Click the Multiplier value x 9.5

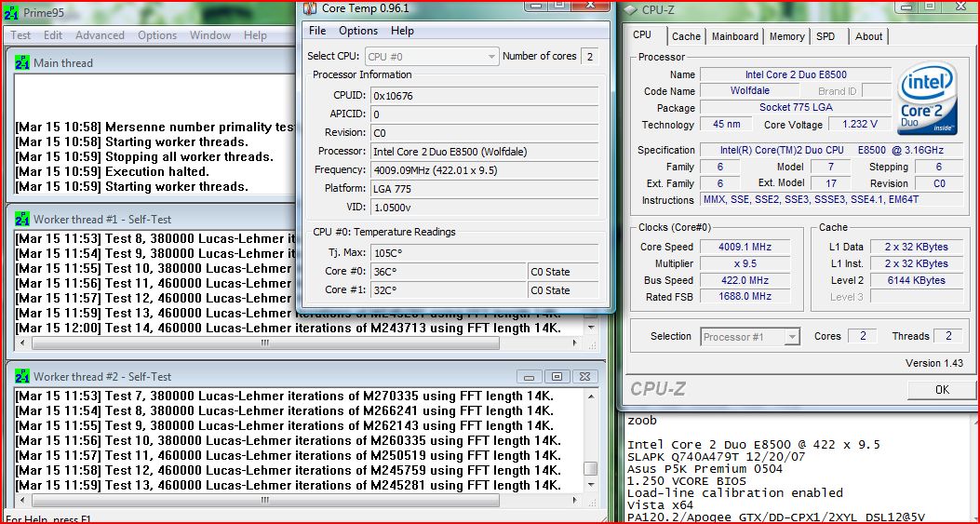point(745,263)
